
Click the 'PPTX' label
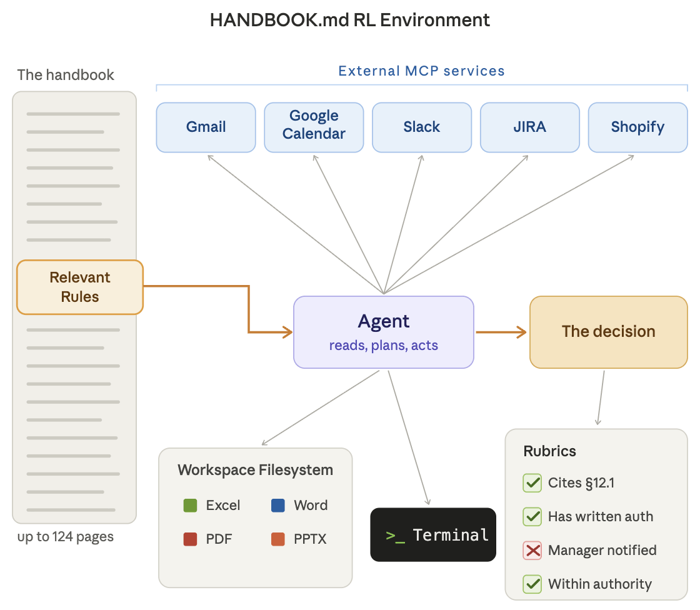[310, 539]
